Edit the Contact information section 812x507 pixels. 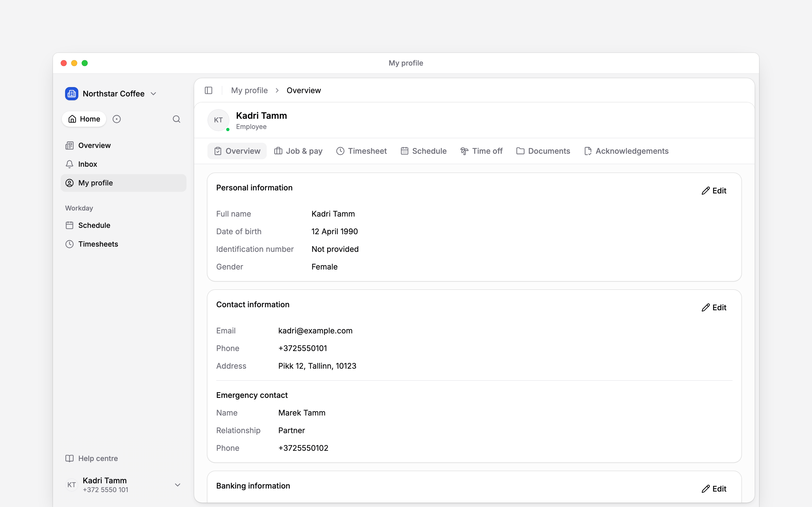tap(714, 308)
